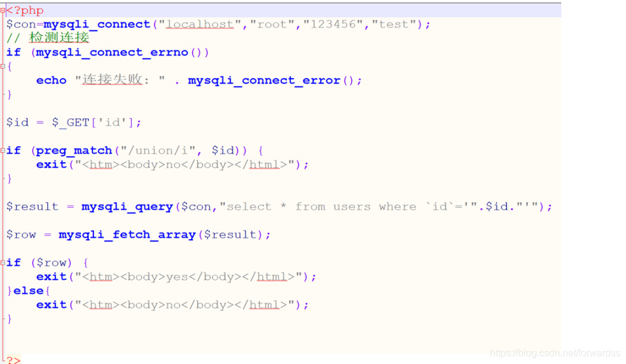Click the 连接失败 string text
The width and height of the screenshot is (626, 364).
(112, 80)
